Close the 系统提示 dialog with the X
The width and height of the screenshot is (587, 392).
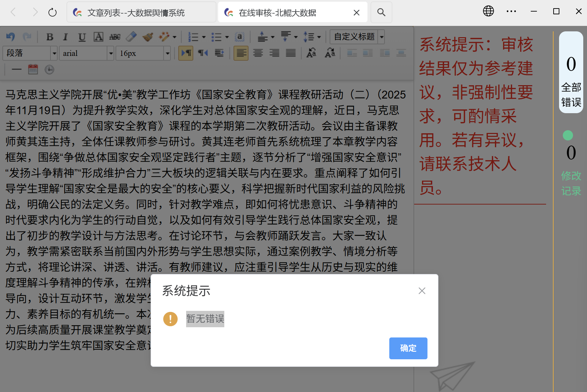[422, 291]
